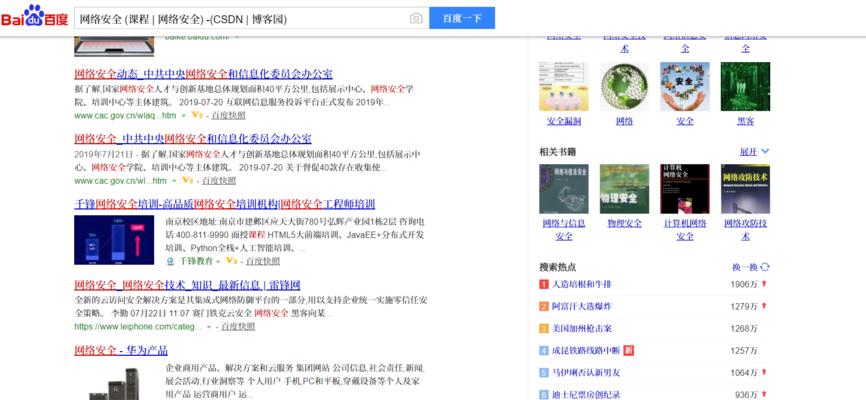Open https://www.leiphone.com/categ... URL

tap(138, 327)
